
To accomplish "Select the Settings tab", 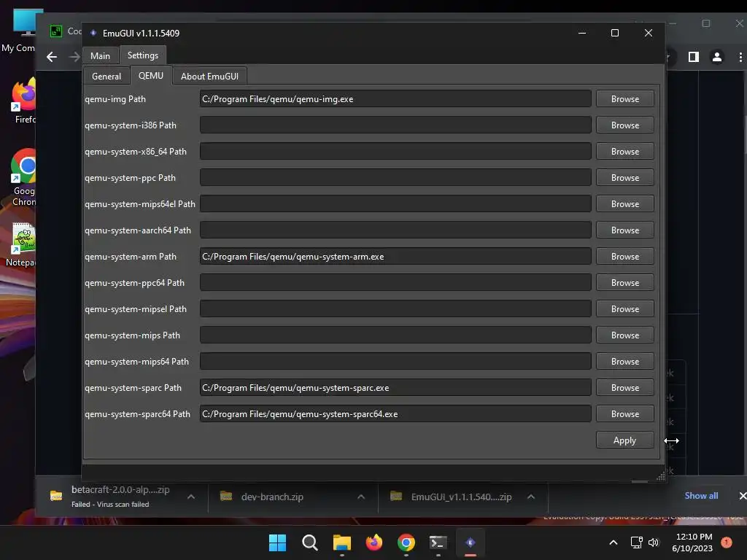I will click(143, 55).
